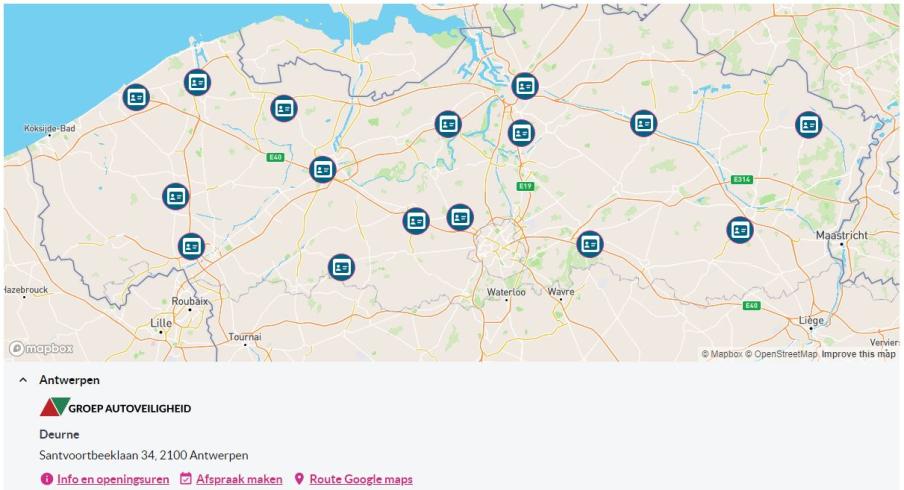
Task: Open the marker northwest of the E314 sign
Action: [x=643, y=123]
